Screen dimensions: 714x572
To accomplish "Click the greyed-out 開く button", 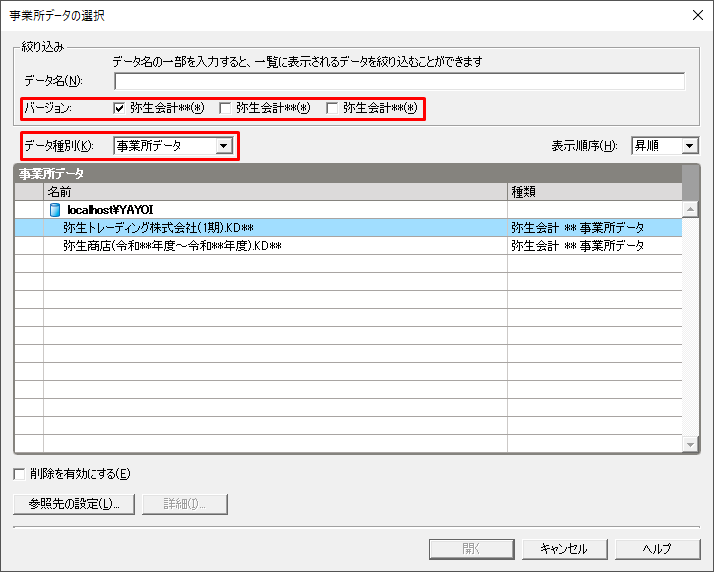I will 472,549.
